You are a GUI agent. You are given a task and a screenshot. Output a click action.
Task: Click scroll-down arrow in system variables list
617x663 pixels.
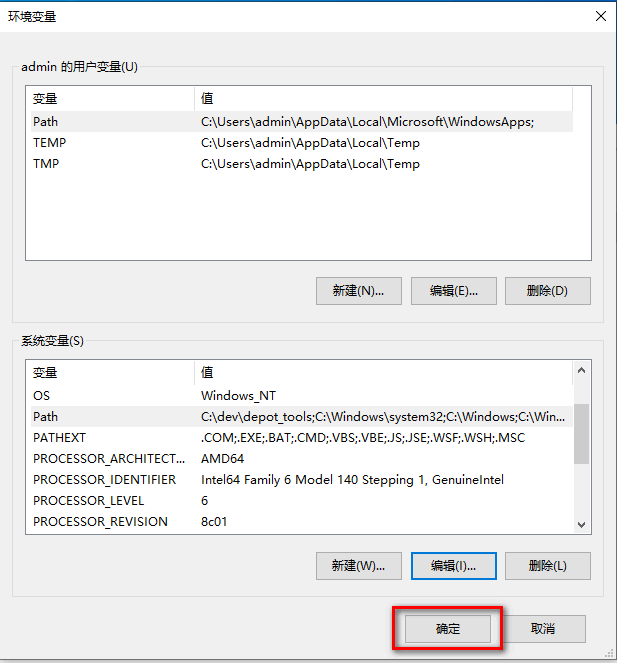point(581,525)
